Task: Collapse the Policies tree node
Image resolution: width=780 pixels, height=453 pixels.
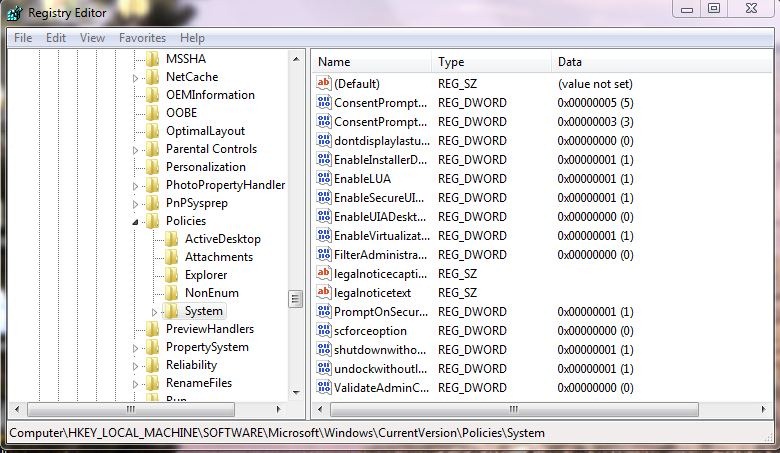Action: coord(136,221)
